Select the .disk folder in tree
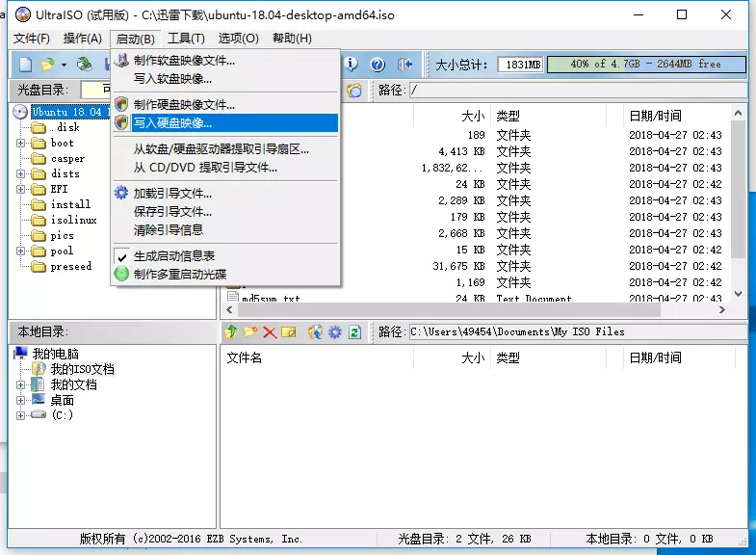The width and height of the screenshot is (756, 555). [x=65, y=127]
